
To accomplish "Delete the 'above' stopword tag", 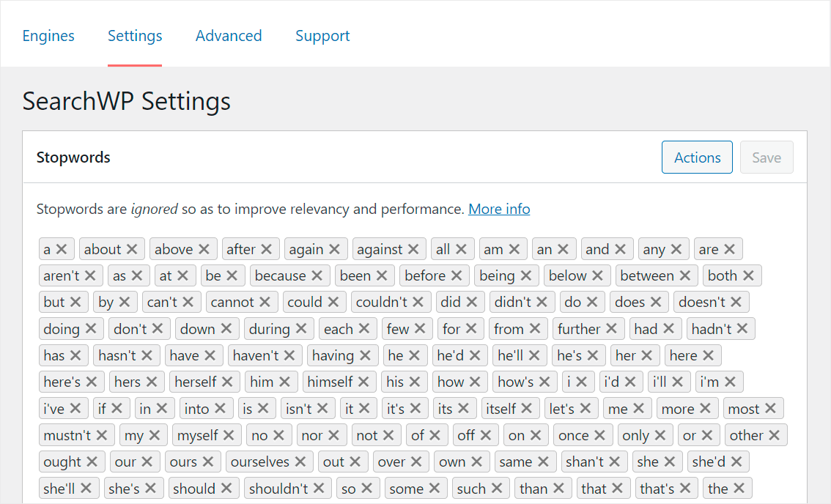I will click(204, 249).
